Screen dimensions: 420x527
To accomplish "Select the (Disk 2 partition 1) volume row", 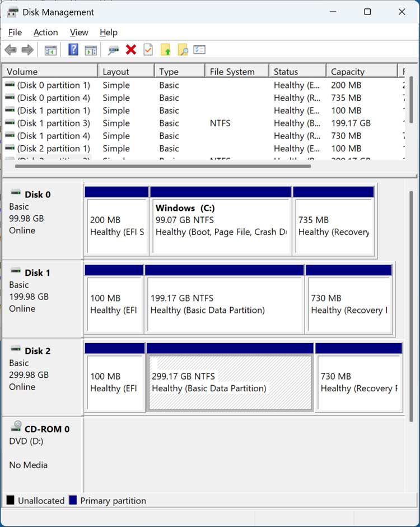I will point(204,149).
